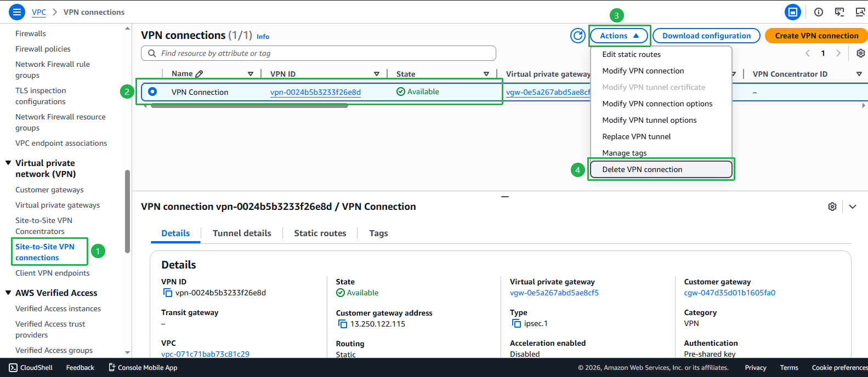Open the hamburger navigation menu

(17, 12)
